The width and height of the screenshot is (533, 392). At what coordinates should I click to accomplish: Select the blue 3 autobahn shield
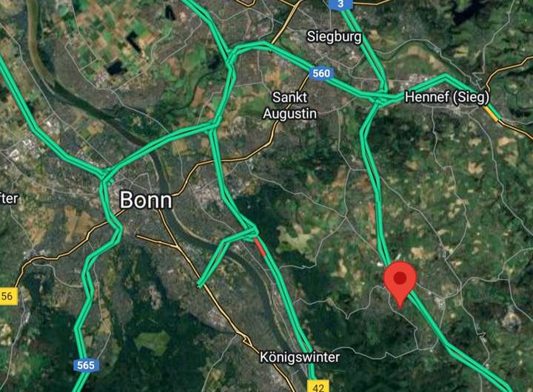click(341, 4)
